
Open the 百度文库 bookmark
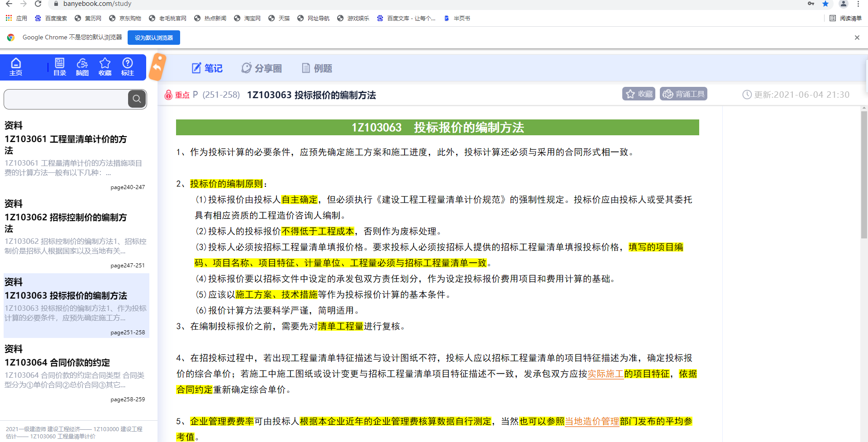pyautogui.click(x=406, y=18)
